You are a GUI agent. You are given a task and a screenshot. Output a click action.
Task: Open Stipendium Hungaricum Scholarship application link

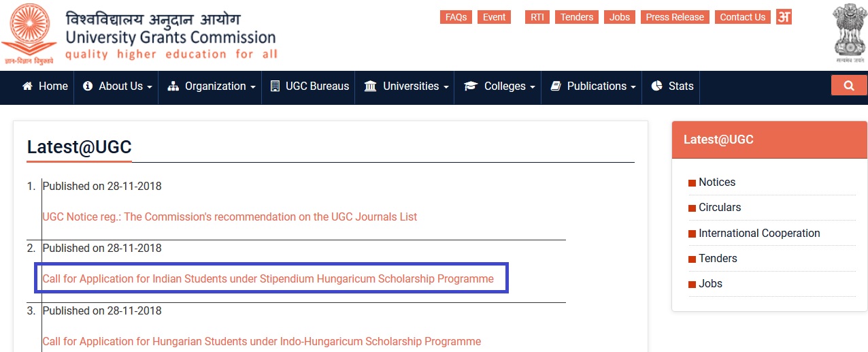268,279
